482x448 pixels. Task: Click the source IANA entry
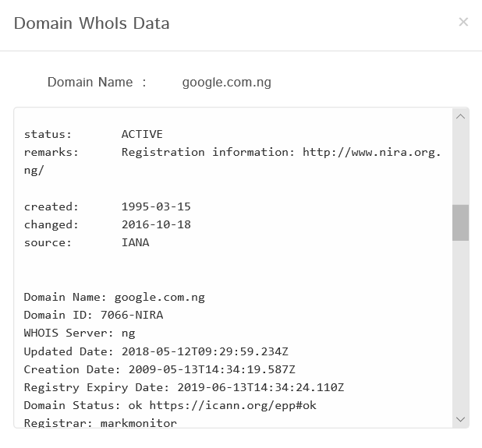click(x=135, y=242)
